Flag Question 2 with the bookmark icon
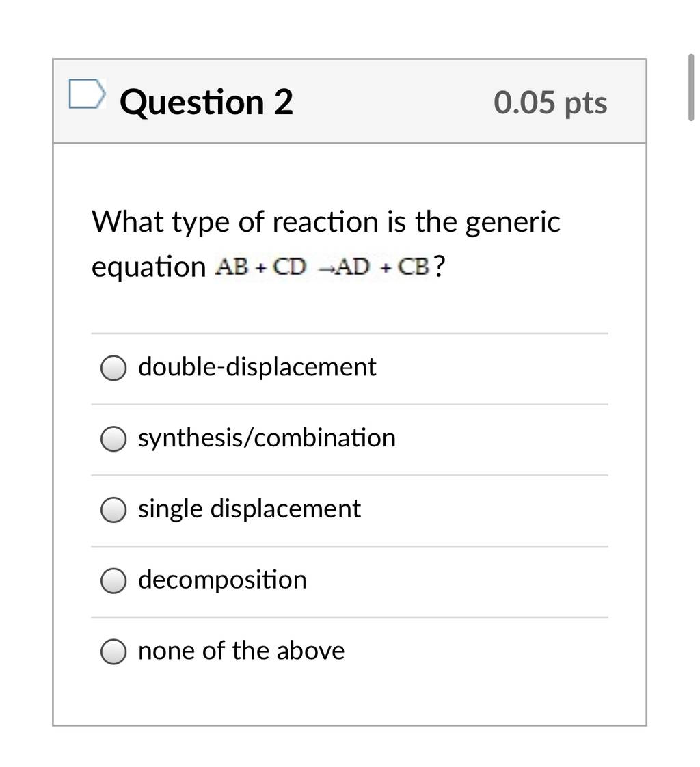Image resolution: width=700 pixels, height=767 pixels. 87,93
